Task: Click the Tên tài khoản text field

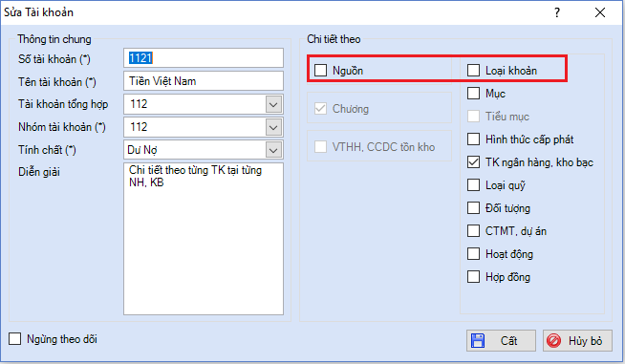Action: pos(204,81)
